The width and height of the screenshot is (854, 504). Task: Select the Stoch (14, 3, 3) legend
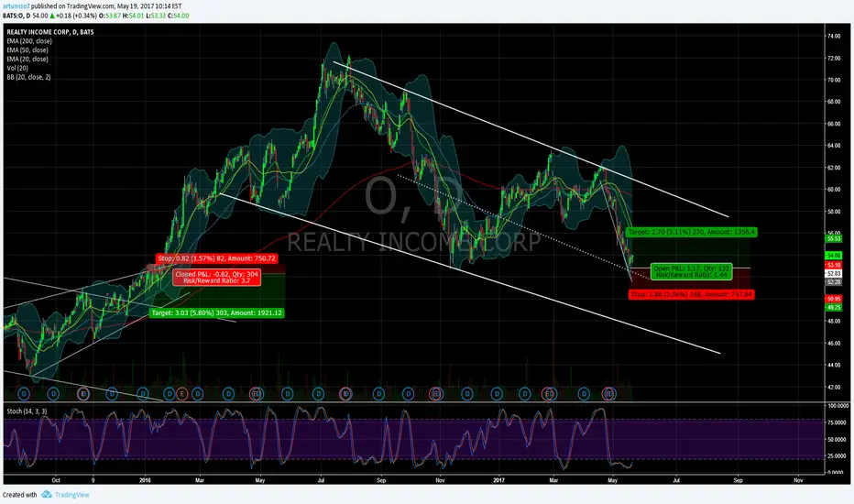[27, 411]
